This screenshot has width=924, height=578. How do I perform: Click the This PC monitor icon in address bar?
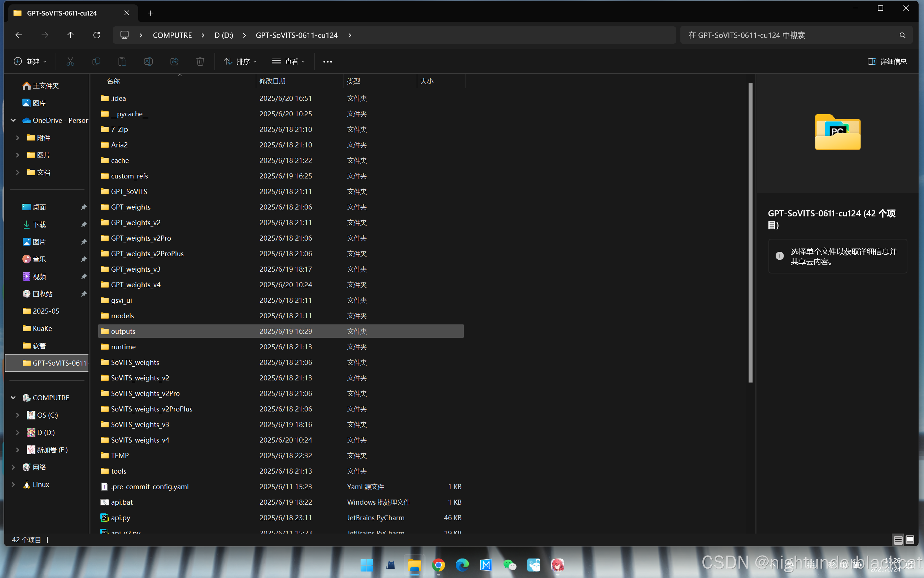coord(125,35)
